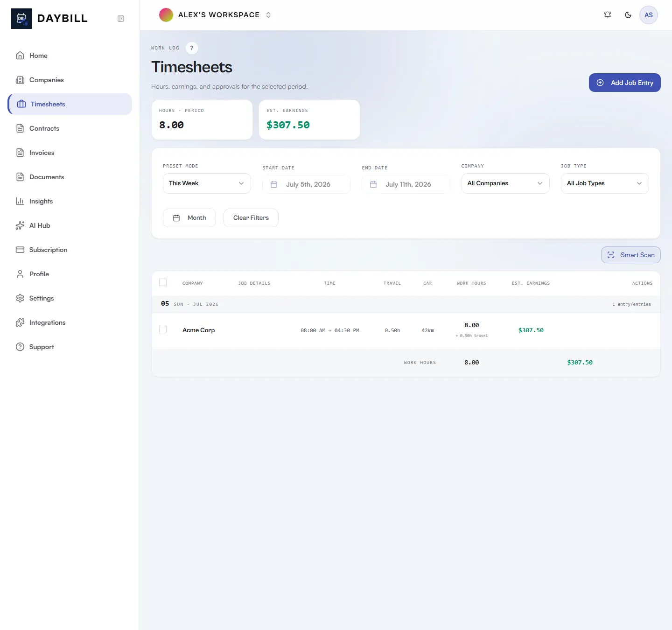The image size is (672, 630).
Task: Click the Subscription card icon
Action: pyautogui.click(x=20, y=250)
